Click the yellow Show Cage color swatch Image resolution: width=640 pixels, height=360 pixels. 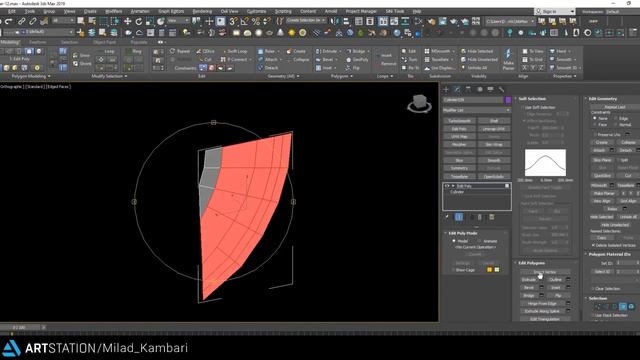coord(497,270)
